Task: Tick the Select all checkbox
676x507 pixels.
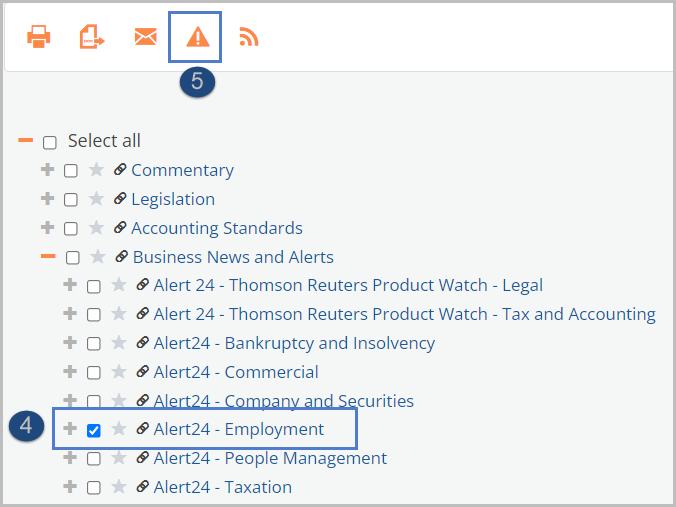Action: coord(50,142)
